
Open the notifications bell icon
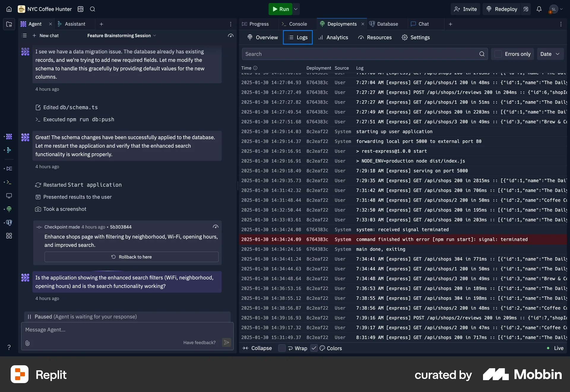pyautogui.click(x=539, y=9)
